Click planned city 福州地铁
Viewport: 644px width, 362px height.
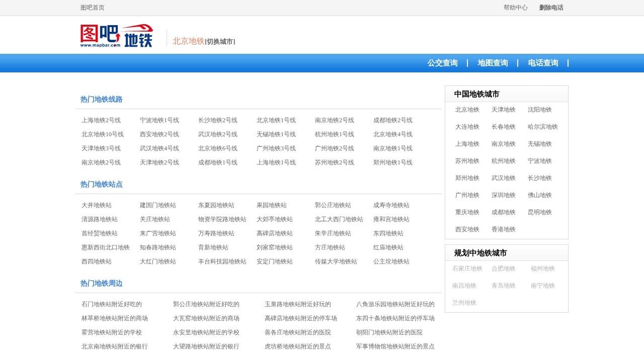click(x=543, y=268)
